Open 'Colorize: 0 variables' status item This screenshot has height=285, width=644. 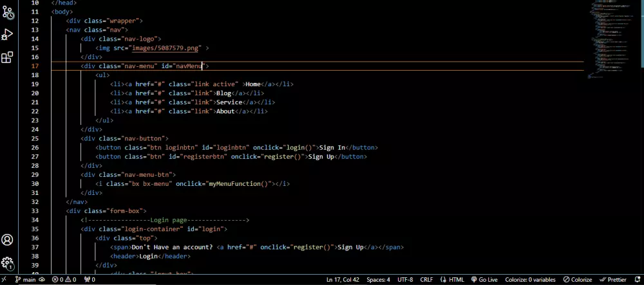coord(530,280)
